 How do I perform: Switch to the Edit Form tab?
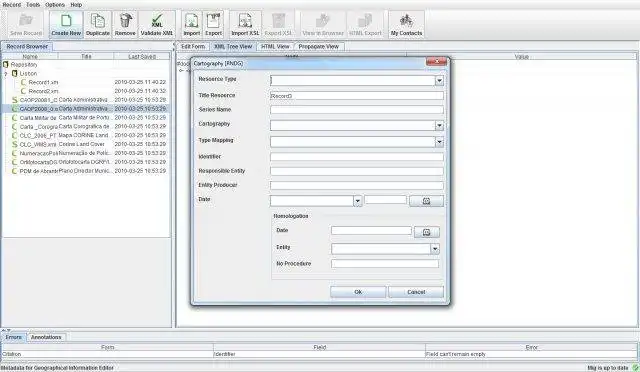[x=193, y=47]
